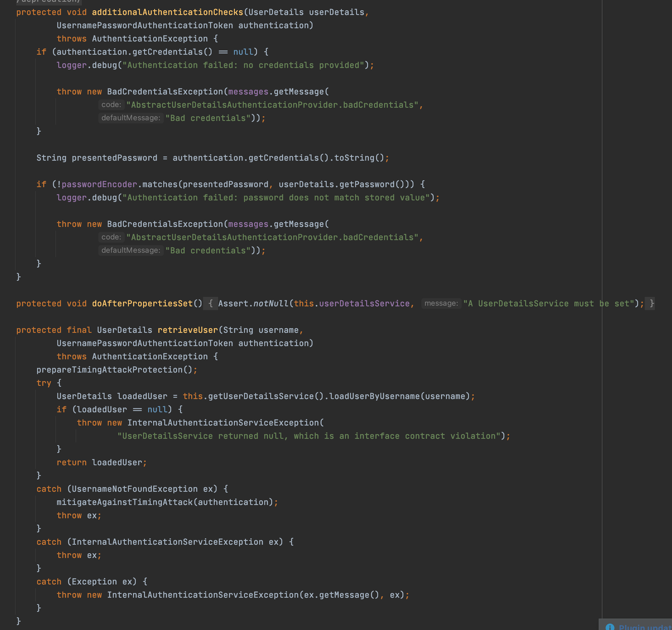Click the 'message:' parameter inlay hint
This screenshot has height=630, width=672.
[441, 303]
